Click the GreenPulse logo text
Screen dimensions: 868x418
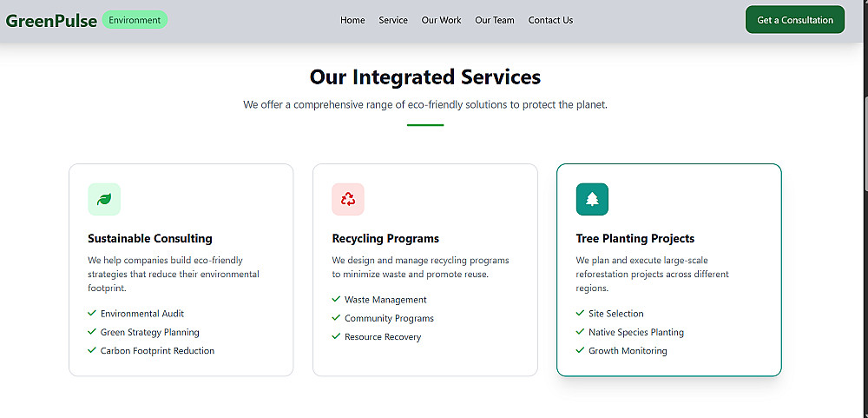[51, 21]
